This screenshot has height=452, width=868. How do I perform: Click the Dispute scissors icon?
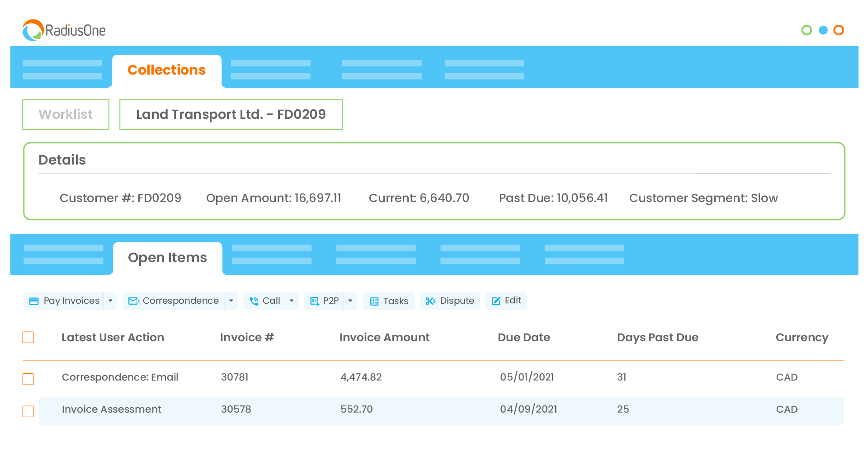430,301
